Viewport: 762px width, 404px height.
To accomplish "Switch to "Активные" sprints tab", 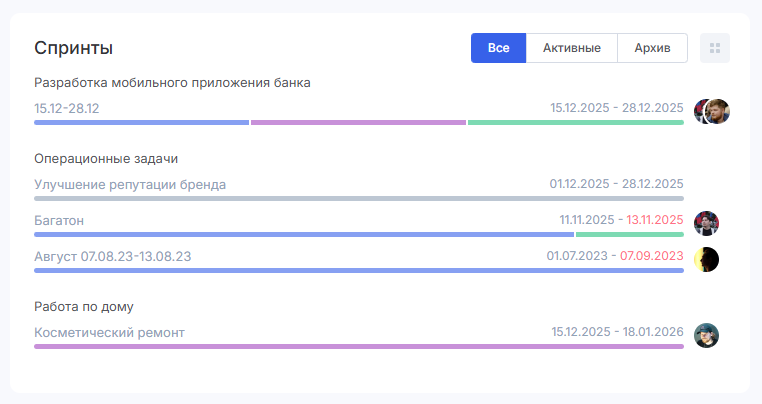I will pyautogui.click(x=572, y=48).
